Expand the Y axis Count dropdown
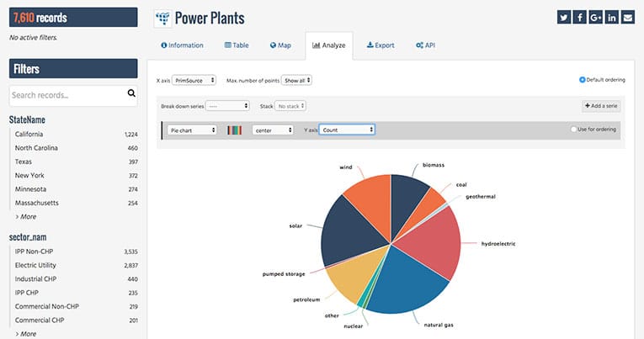644x339 pixels. pos(347,130)
